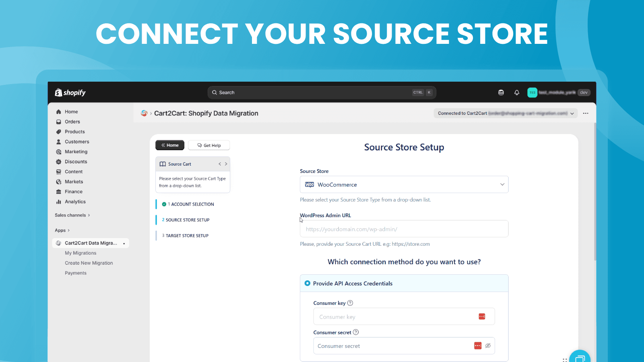Click the Cart2Cart logo in page header
The height and width of the screenshot is (362, 644).
(x=144, y=113)
